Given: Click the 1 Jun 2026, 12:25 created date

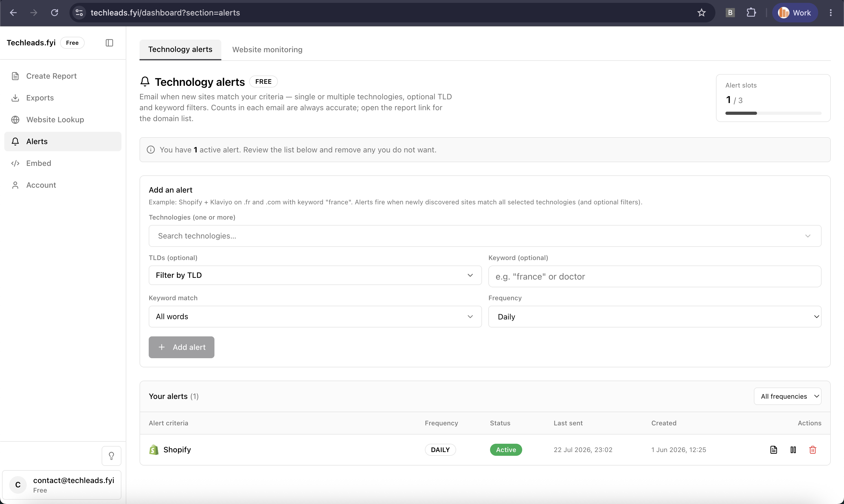Looking at the screenshot, I should coord(679,450).
